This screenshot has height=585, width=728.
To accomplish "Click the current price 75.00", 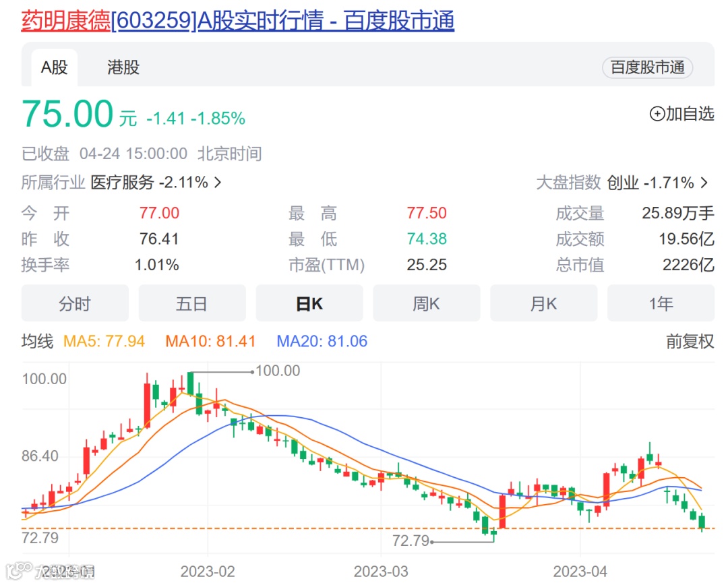I will 67,114.
